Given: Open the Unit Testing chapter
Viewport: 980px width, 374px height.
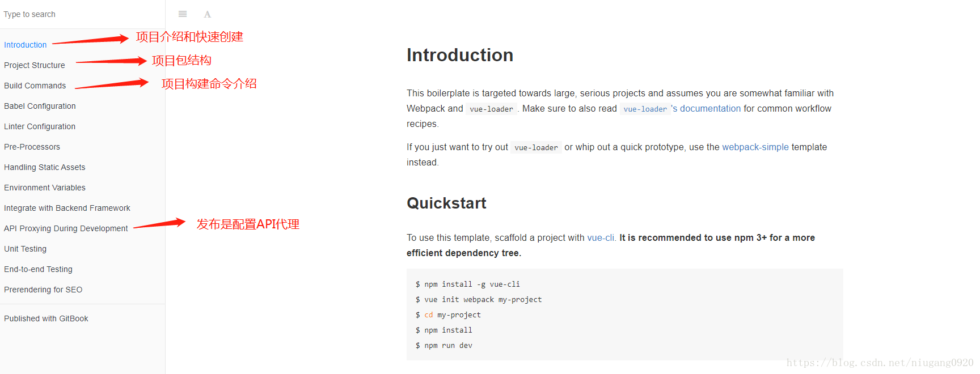Looking at the screenshot, I should click(x=26, y=249).
